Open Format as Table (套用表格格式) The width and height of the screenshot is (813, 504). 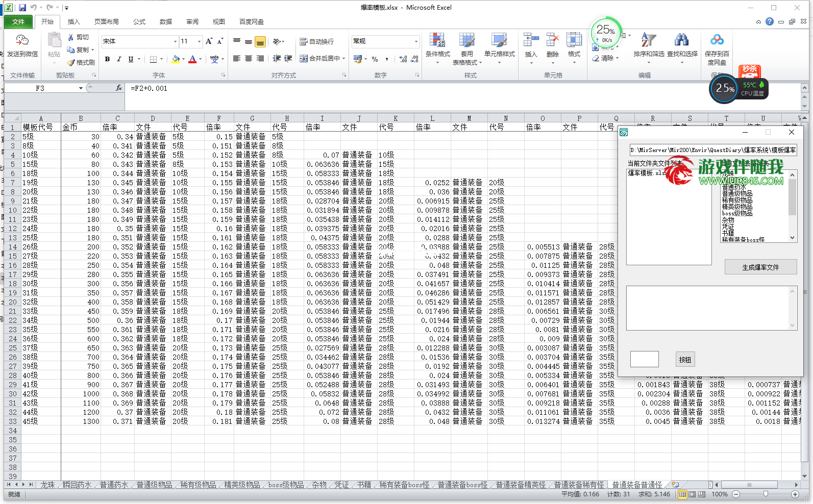[x=466, y=49]
